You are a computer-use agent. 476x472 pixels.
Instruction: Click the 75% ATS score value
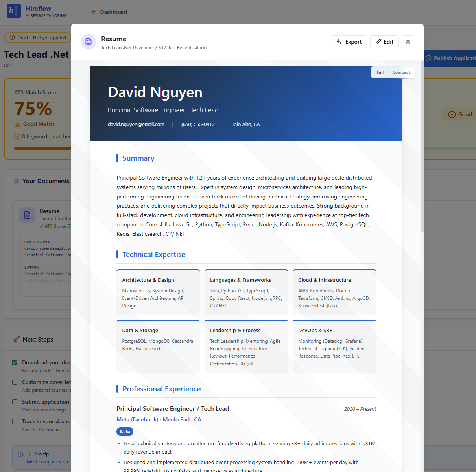pyautogui.click(x=33, y=109)
